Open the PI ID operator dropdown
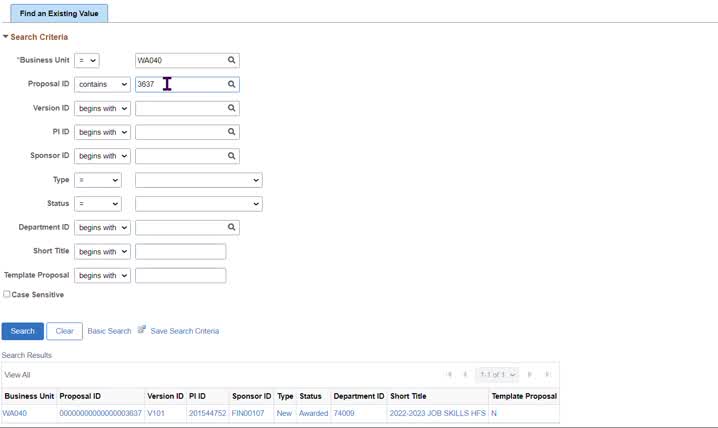 pyautogui.click(x=103, y=132)
